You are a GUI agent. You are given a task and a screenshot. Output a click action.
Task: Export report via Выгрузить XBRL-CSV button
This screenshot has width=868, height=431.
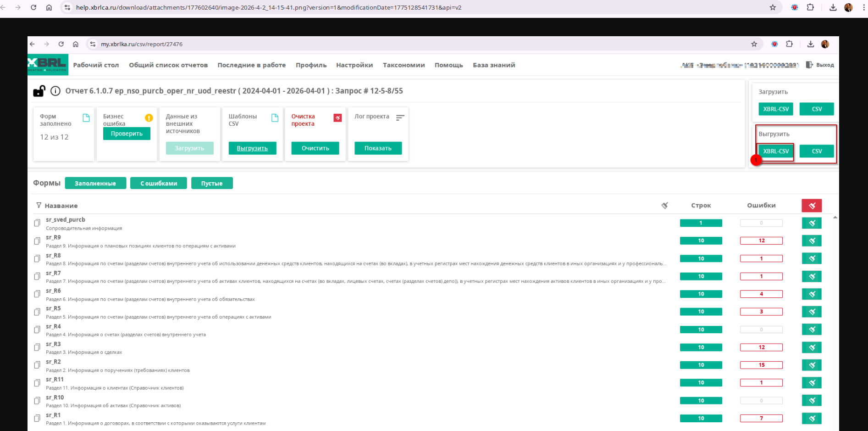[775, 151]
